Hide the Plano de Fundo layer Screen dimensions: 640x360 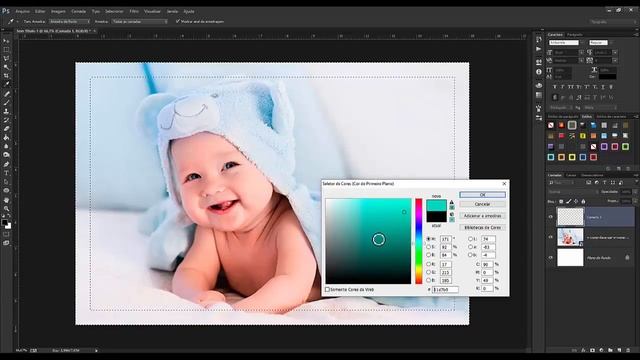551,258
